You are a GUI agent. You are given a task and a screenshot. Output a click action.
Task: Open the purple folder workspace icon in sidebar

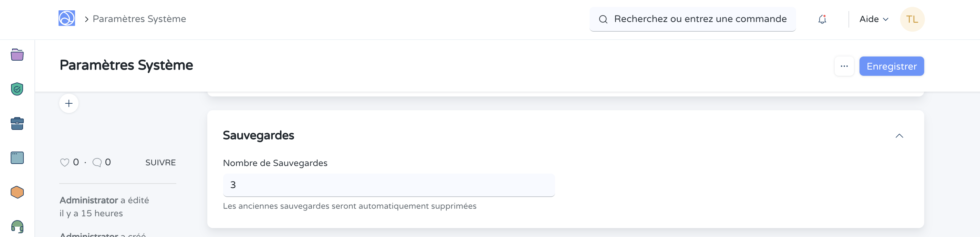coord(17,55)
